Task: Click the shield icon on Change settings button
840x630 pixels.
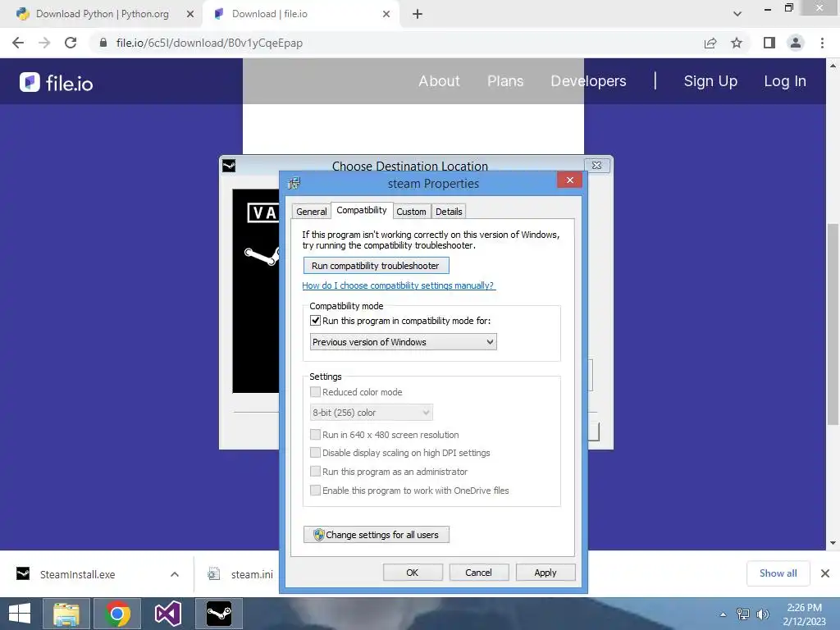Action: [x=319, y=534]
